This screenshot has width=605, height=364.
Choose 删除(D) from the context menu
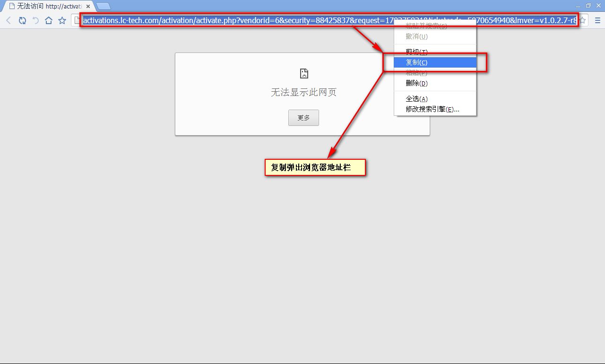click(435, 83)
